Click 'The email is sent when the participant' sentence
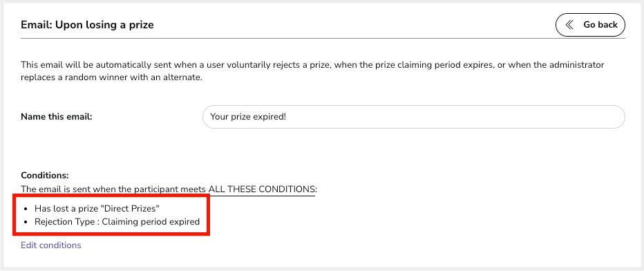Image resolution: width=644 pixels, height=271 pixels. (113, 189)
